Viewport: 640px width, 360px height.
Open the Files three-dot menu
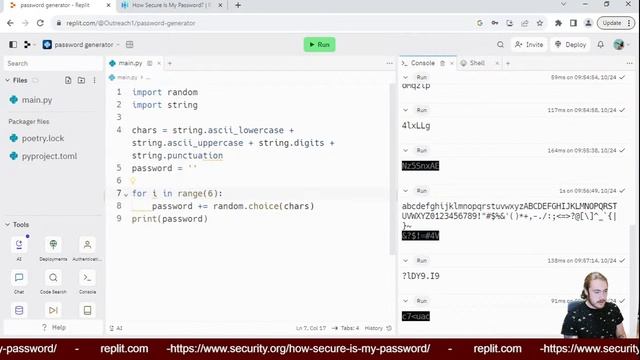click(94, 80)
